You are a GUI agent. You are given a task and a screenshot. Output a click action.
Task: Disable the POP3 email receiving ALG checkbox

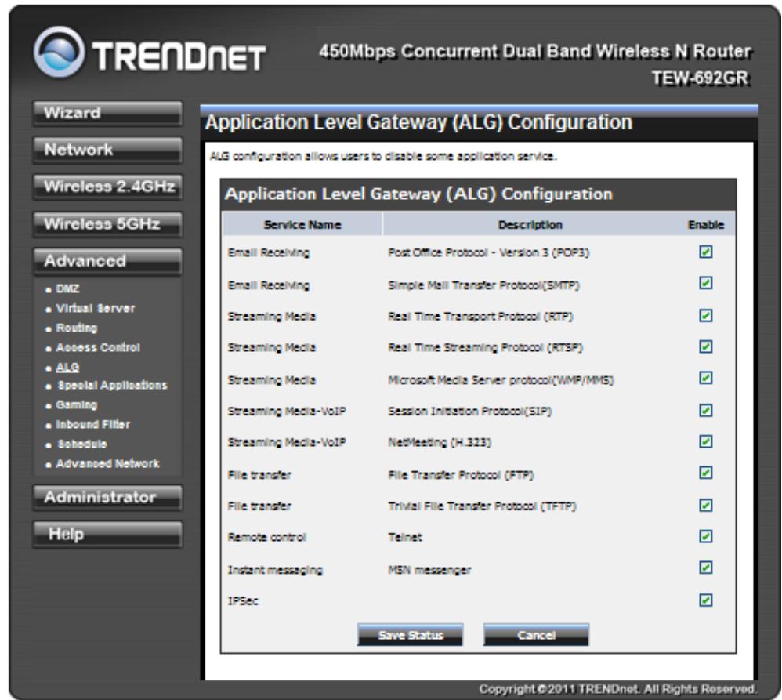click(705, 252)
